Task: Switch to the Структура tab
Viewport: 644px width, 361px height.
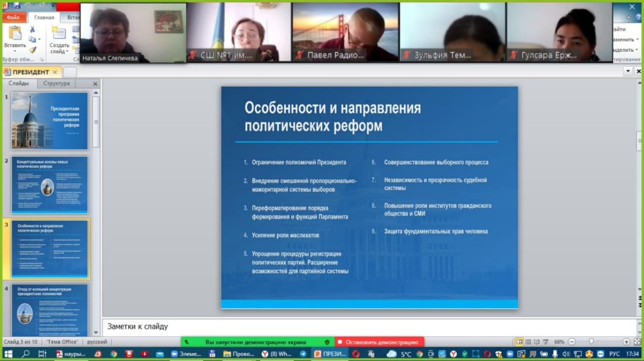Action: click(56, 83)
